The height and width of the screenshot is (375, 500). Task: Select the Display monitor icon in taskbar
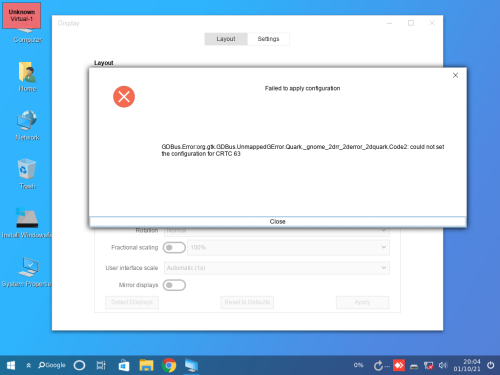tap(192, 365)
